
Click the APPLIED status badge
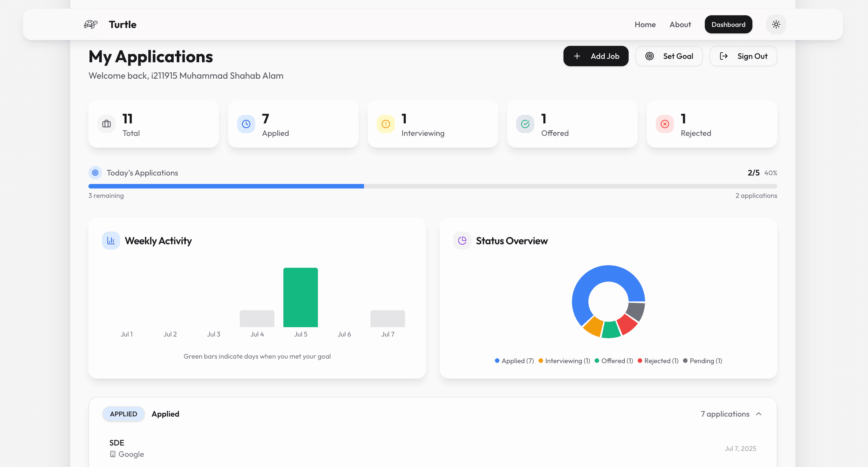(x=123, y=414)
